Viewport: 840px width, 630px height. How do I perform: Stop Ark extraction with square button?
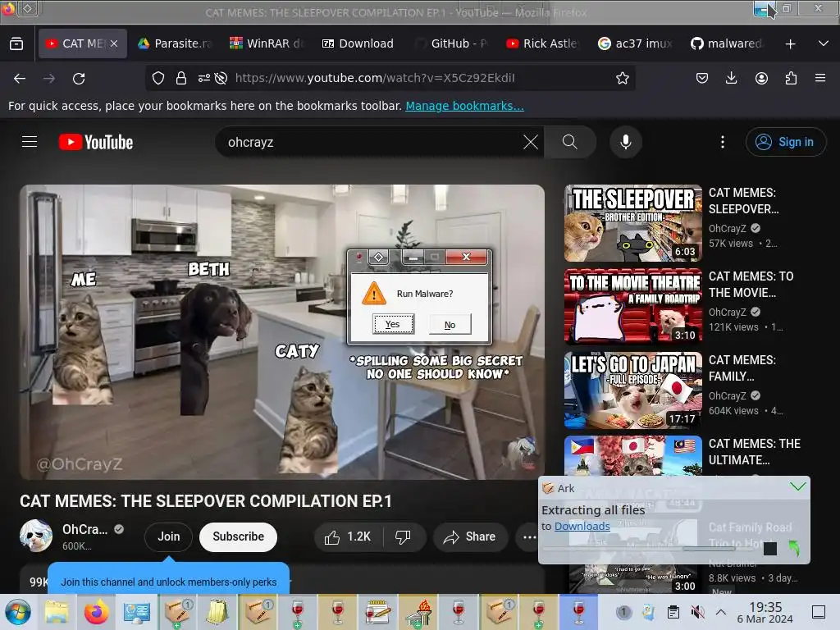tap(769, 549)
